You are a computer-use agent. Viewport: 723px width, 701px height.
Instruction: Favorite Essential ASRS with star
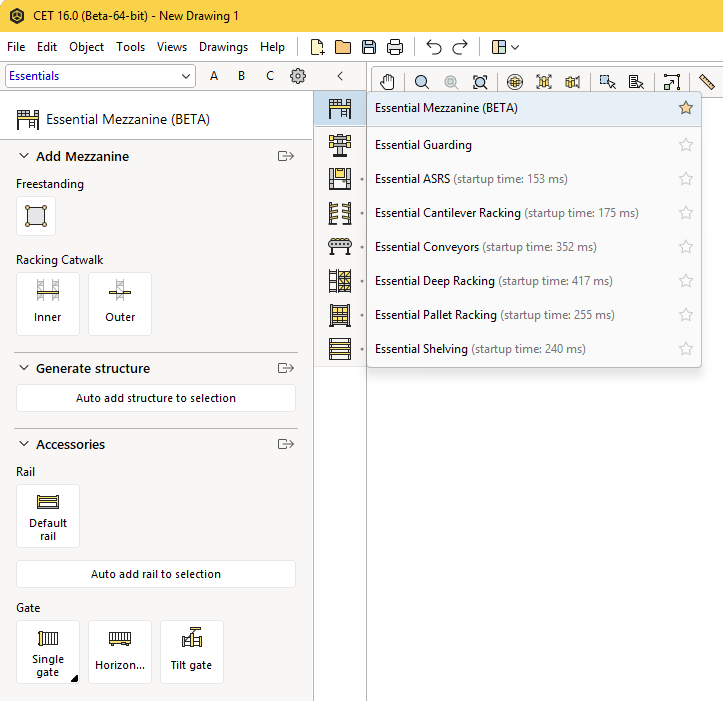click(x=686, y=179)
